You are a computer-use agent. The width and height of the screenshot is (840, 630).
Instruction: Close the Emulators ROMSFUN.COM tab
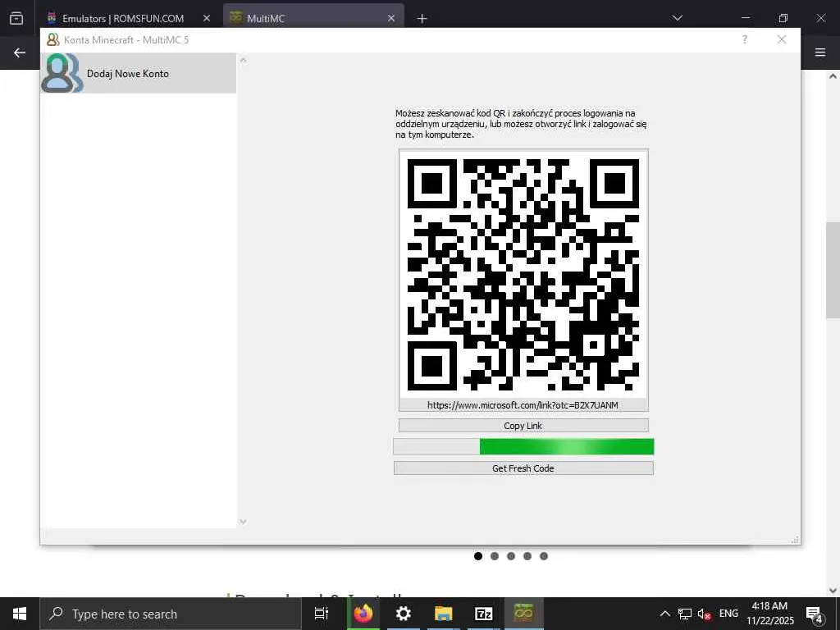(207, 18)
